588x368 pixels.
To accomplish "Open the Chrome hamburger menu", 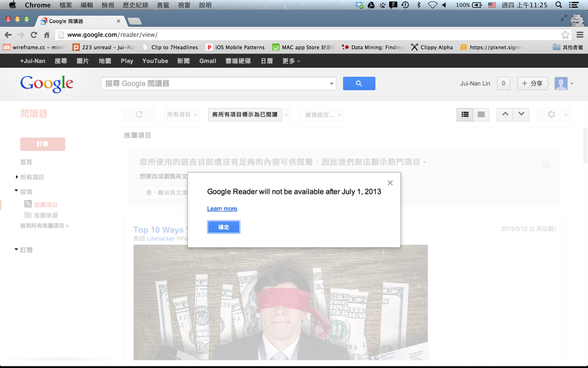I will 580,34.
